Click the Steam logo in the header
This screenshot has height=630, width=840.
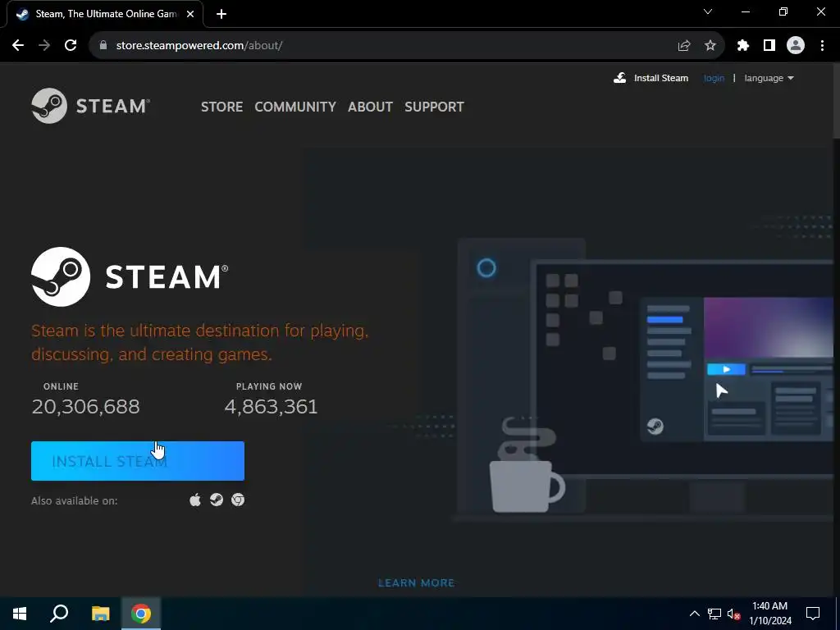pyautogui.click(x=90, y=106)
